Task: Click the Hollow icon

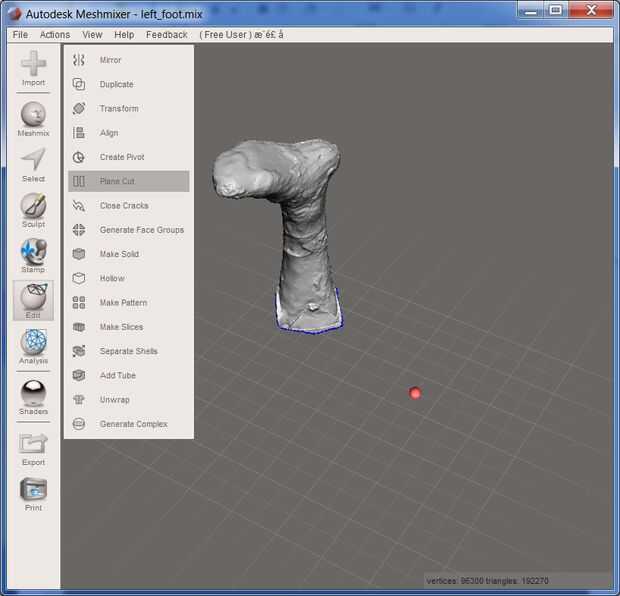Action: pos(79,278)
